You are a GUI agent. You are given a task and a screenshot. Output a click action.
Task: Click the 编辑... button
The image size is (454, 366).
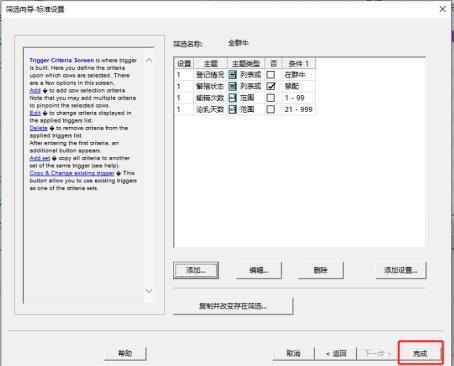pos(259,270)
